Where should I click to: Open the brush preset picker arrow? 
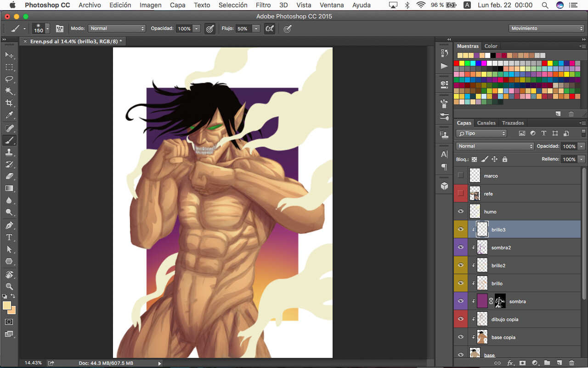47,29
